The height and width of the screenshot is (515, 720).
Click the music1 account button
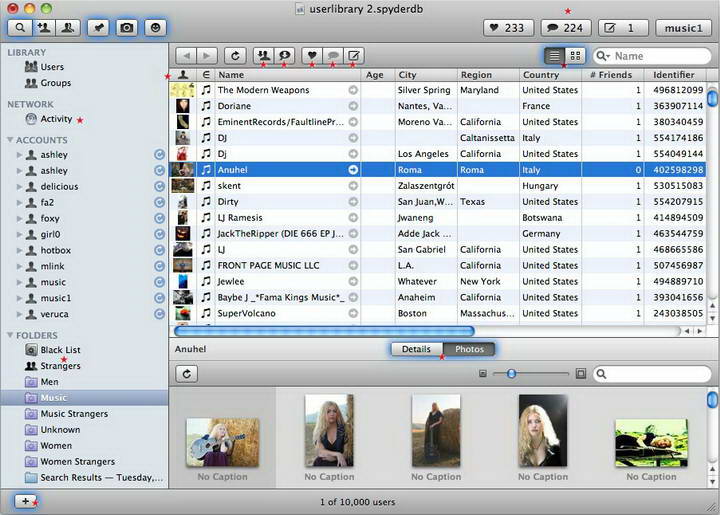pos(683,28)
